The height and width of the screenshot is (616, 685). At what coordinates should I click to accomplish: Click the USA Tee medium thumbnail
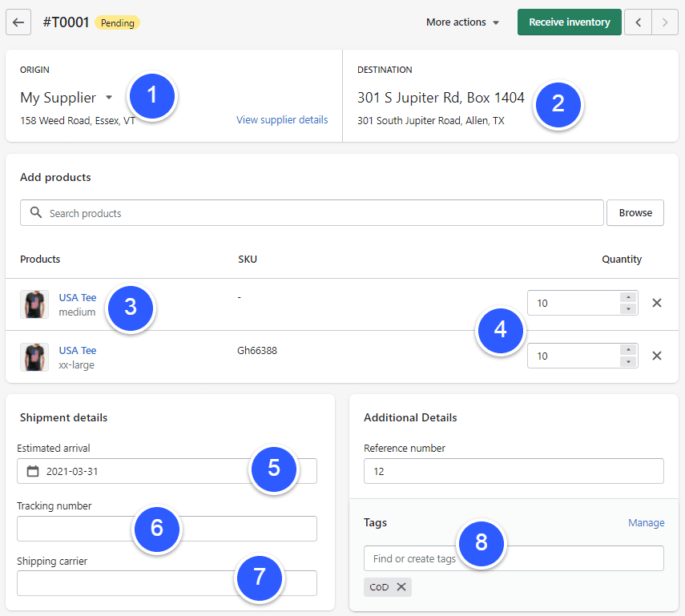(x=34, y=304)
